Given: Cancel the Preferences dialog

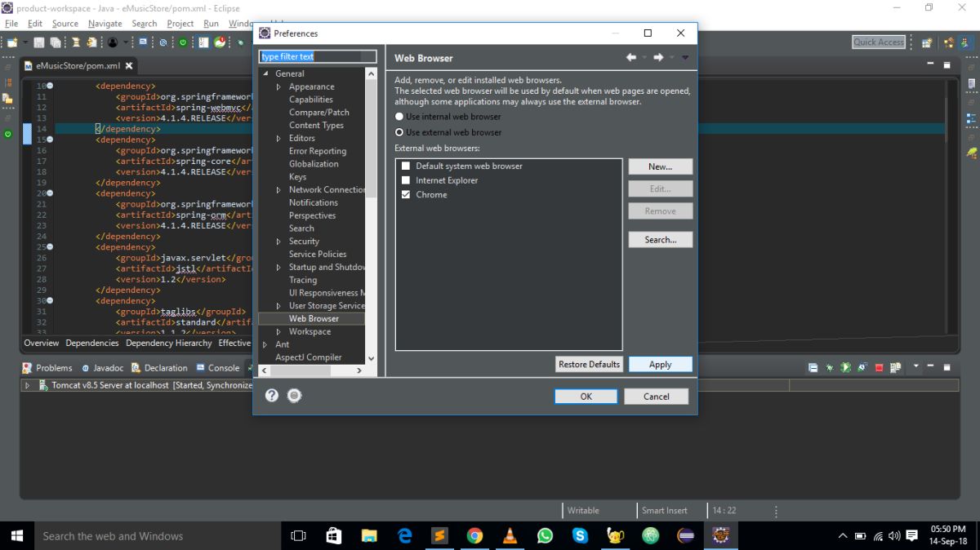Looking at the screenshot, I should [656, 396].
